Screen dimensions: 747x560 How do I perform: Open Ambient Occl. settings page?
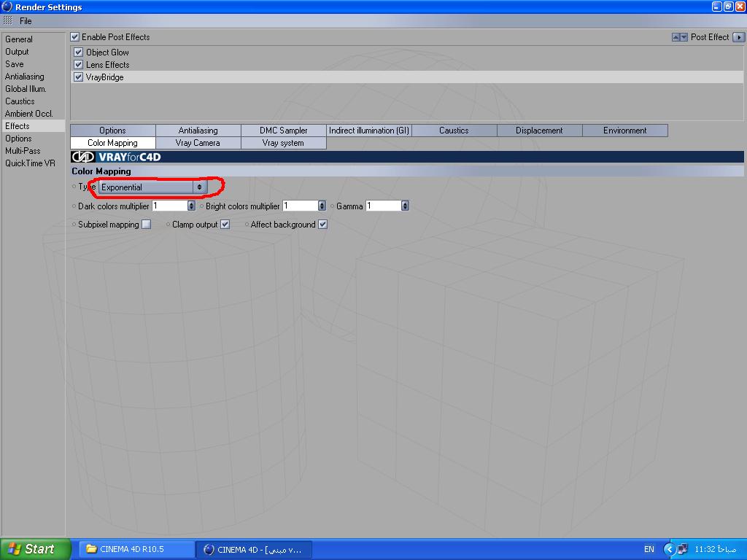(x=28, y=113)
